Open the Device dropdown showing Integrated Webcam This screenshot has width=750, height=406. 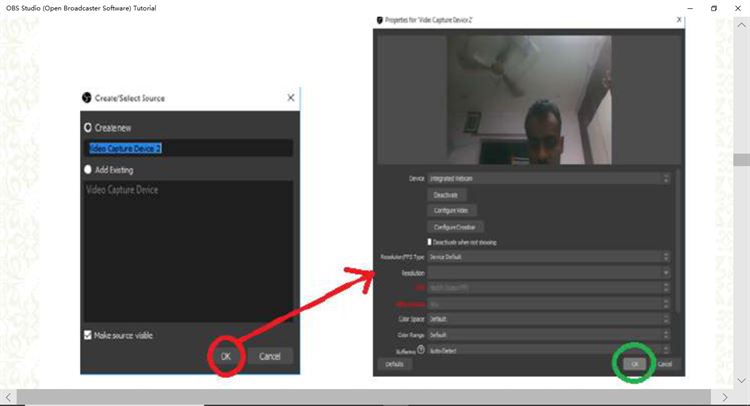pyautogui.click(x=549, y=178)
